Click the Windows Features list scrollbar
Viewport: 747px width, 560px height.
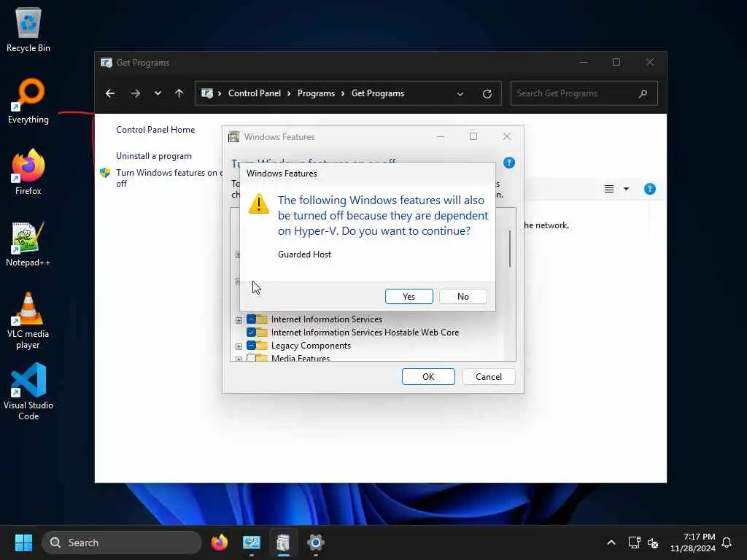[x=510, y=249]
